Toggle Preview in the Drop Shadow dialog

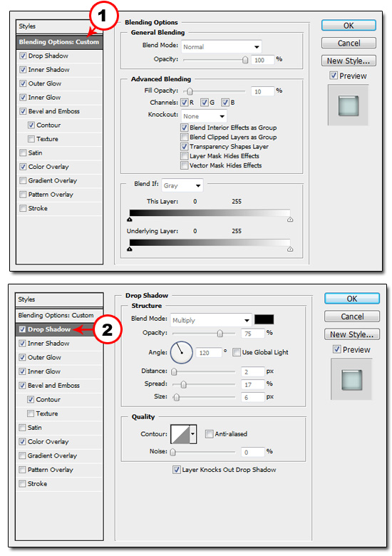(x=336, y=349)
